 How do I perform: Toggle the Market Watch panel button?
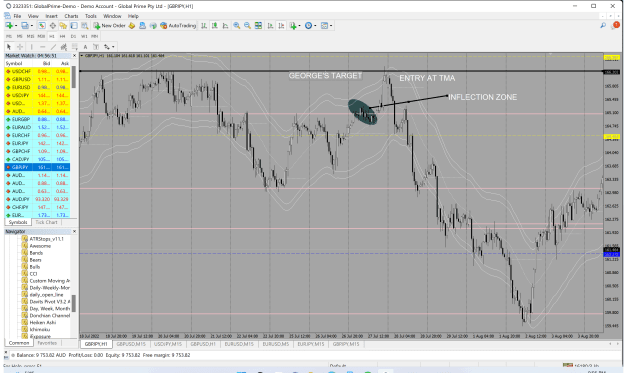[41, 26]
